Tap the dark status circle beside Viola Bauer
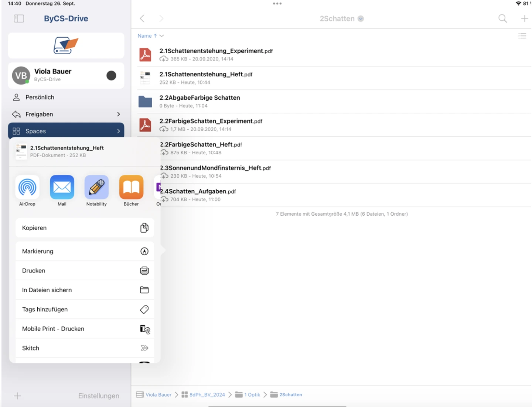Viewport: 532px width, 407px height. 111,76
